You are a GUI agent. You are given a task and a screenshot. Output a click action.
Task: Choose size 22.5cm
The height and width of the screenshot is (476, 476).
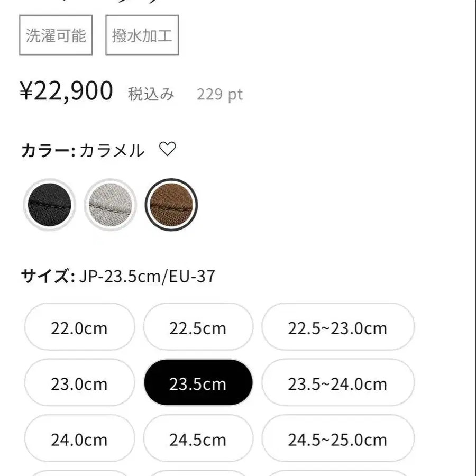click(198, 328)
